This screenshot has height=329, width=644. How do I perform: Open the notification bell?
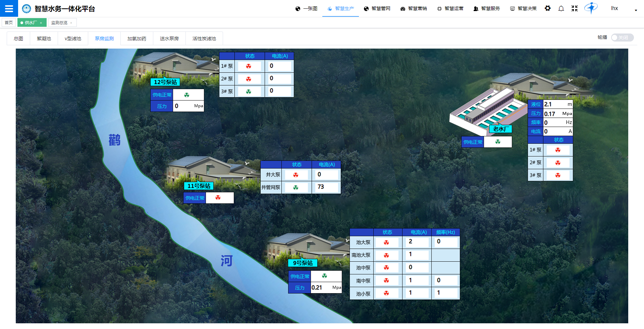tap(561, 8)
